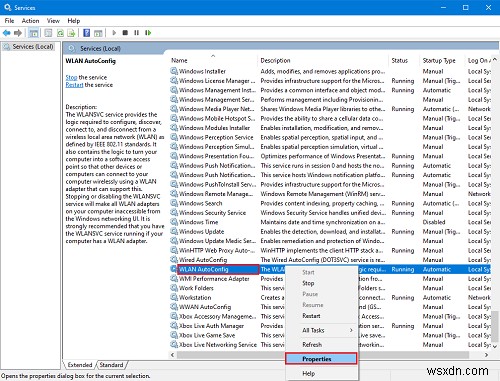Click the Restart Service toolbar icon

[x=148, y=33]
